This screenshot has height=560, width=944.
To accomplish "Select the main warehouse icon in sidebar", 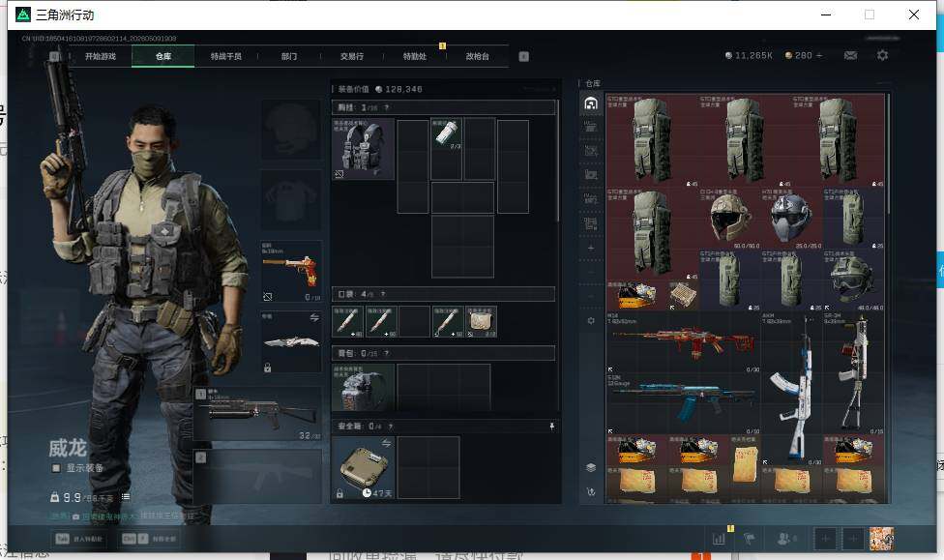I will point(591,103).
